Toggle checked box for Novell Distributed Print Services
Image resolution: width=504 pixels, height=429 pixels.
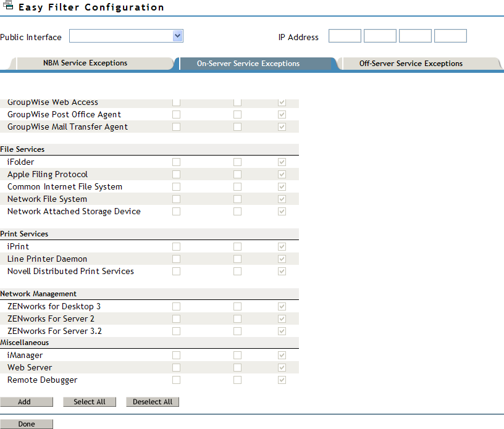282,271
